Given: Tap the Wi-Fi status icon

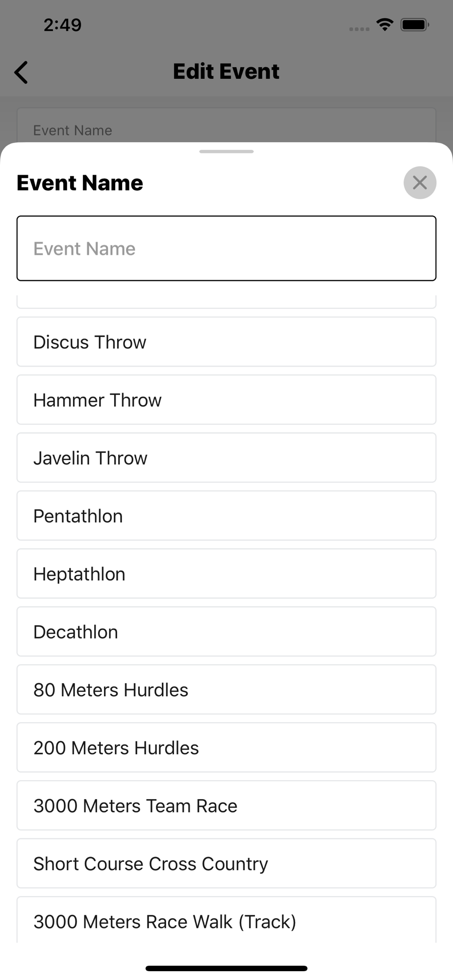Looking at the screenshot, I should [385, 24].
